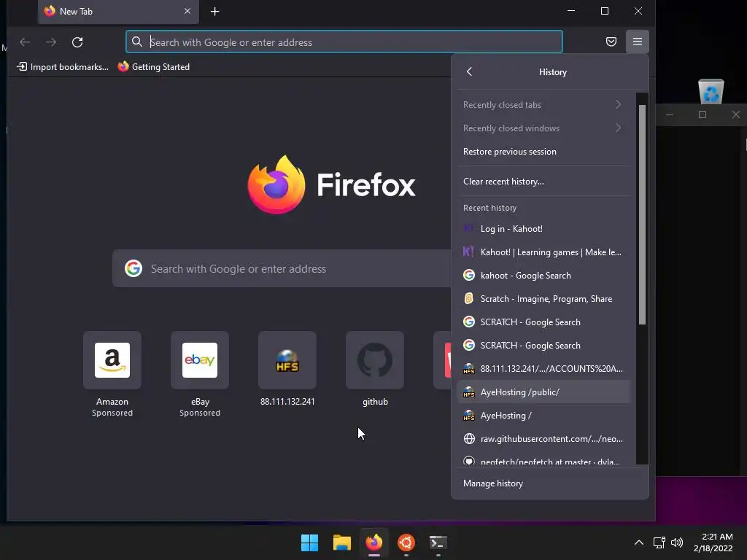Open kahoot - Google Search history entry
747x560 pixels.
pos(543,275)
